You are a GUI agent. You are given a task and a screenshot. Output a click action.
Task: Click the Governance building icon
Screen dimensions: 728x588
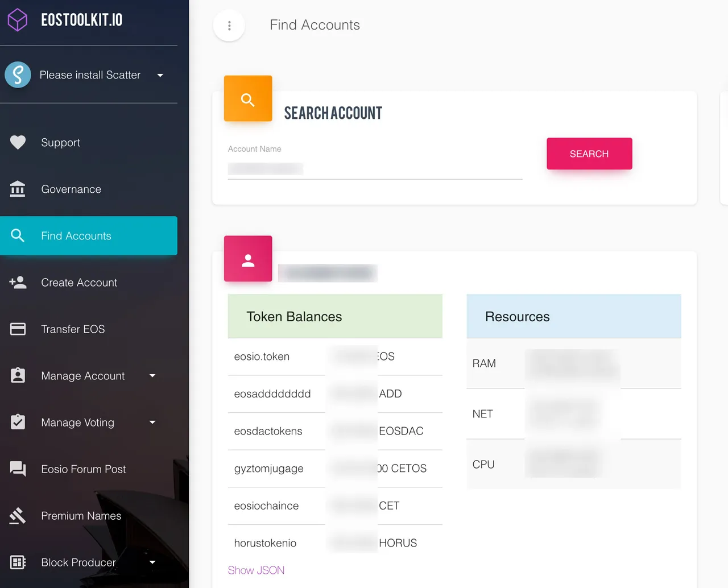tap(18, 189)
